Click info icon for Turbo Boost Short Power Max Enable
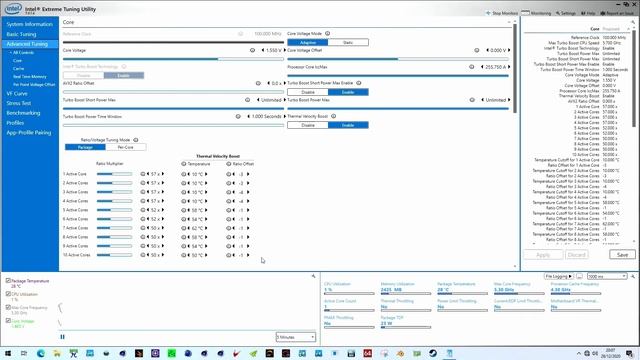640x360 pixels. point(359,83)
